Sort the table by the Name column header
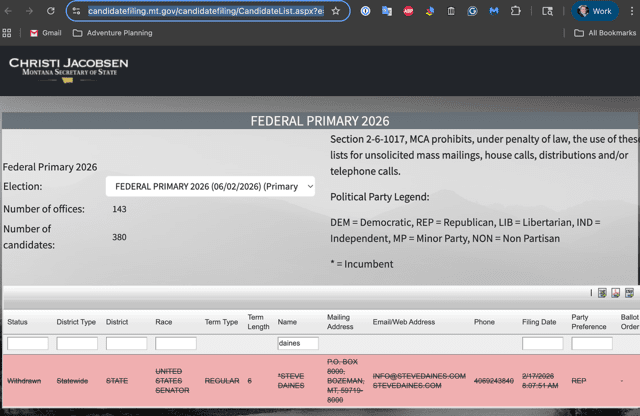640x416 pixels. coord(288,322)
